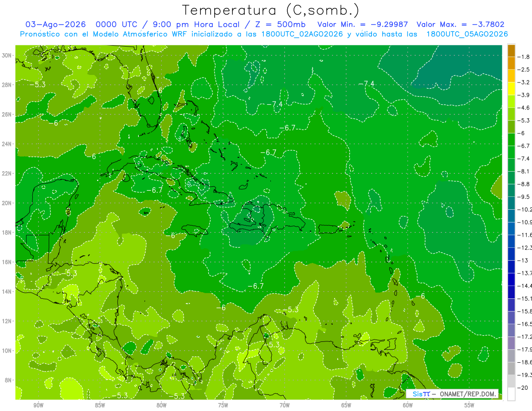
Task: Click the "20N" latitude axis label
Action: (6, 203)
